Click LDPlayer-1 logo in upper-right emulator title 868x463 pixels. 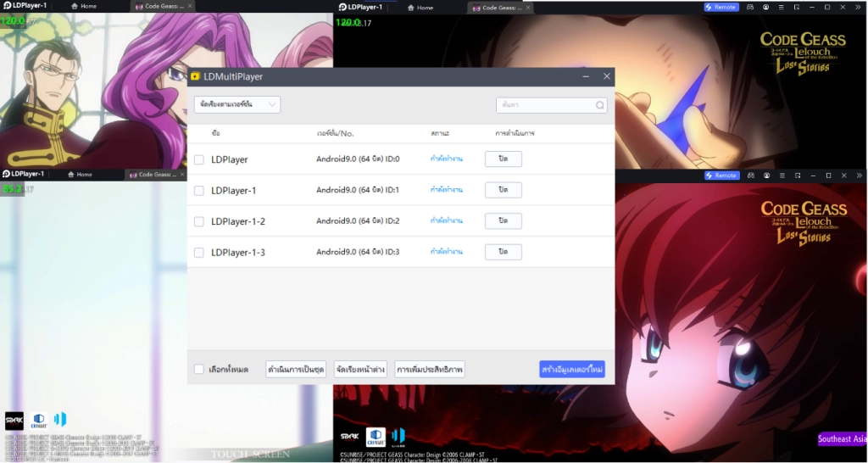[x=360, y=7]
